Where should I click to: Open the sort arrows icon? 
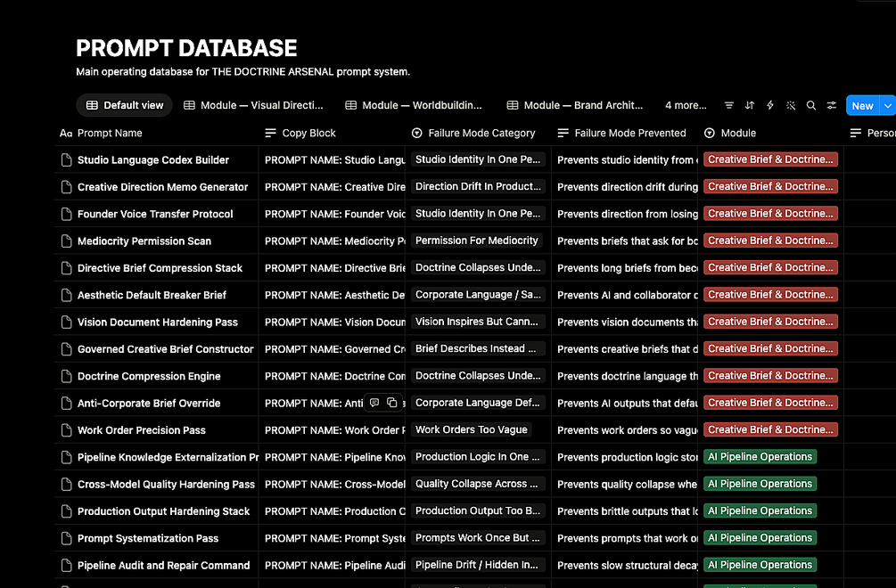point(749,105)
